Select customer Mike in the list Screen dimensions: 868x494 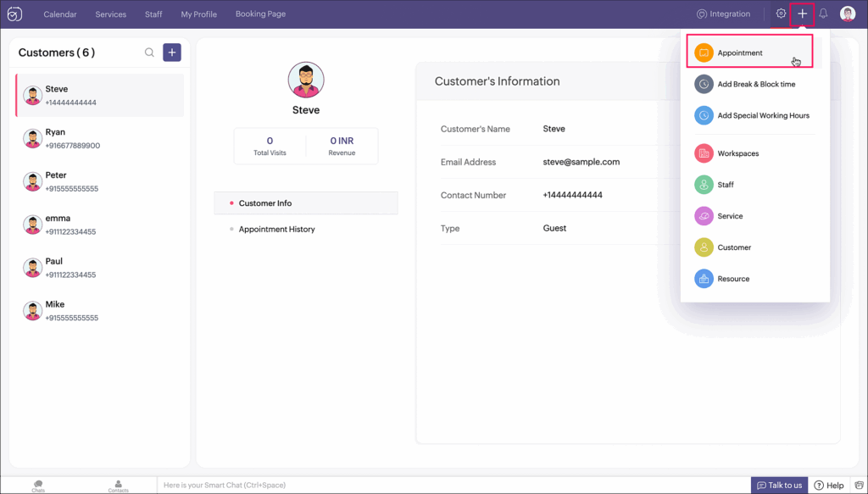coord(100,311)
